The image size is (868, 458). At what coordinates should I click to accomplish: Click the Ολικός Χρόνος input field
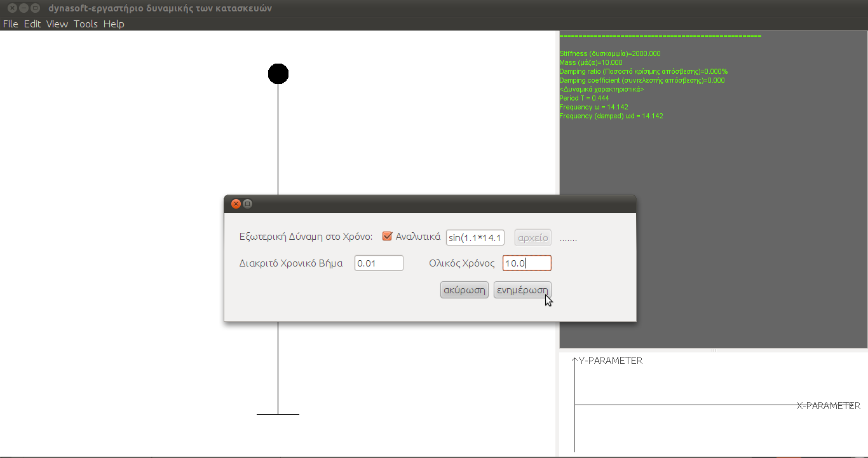[527, 263]
